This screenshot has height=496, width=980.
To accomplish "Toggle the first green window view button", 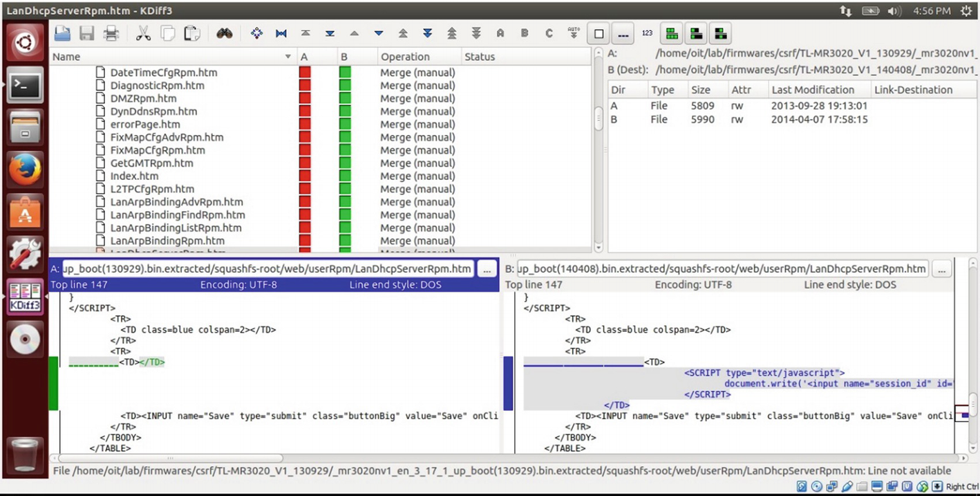I will tap(672, 33).
